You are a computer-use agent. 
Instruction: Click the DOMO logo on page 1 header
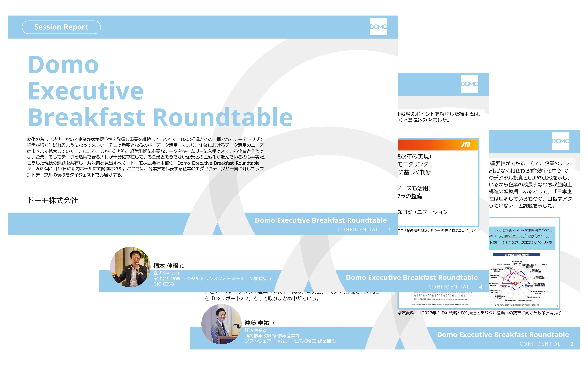(378, 27)
